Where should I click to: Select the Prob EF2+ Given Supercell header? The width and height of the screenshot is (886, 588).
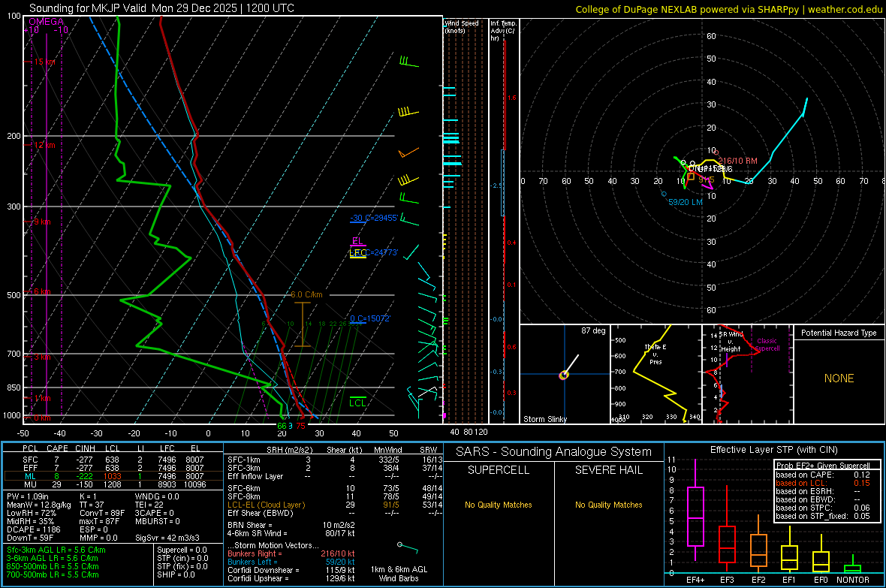coord(823,466)
